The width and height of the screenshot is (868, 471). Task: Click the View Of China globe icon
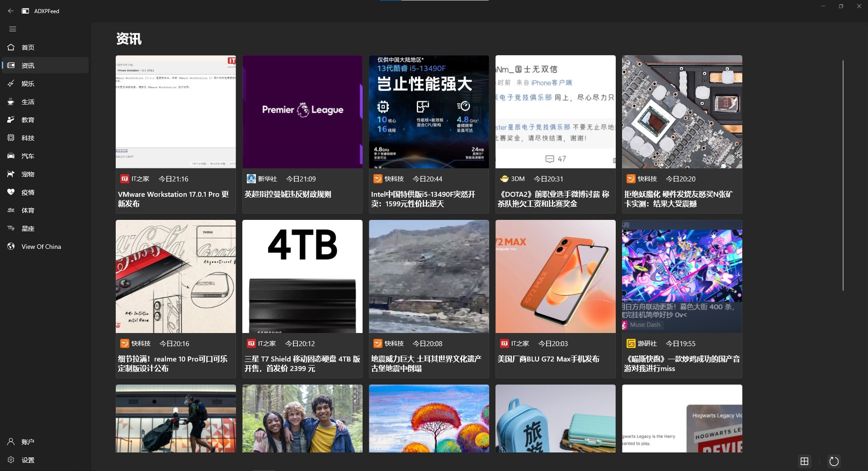pos(11,246)
